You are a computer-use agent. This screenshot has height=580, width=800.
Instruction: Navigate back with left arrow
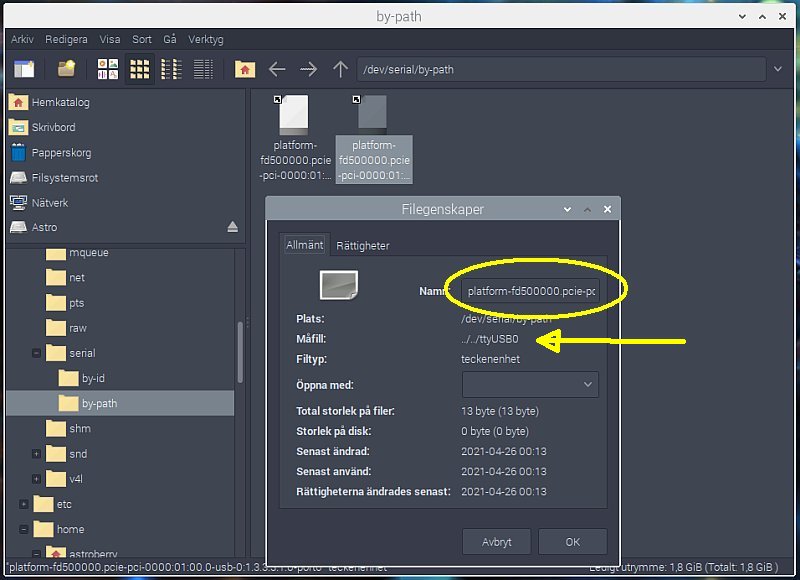[x=277, y=69]
